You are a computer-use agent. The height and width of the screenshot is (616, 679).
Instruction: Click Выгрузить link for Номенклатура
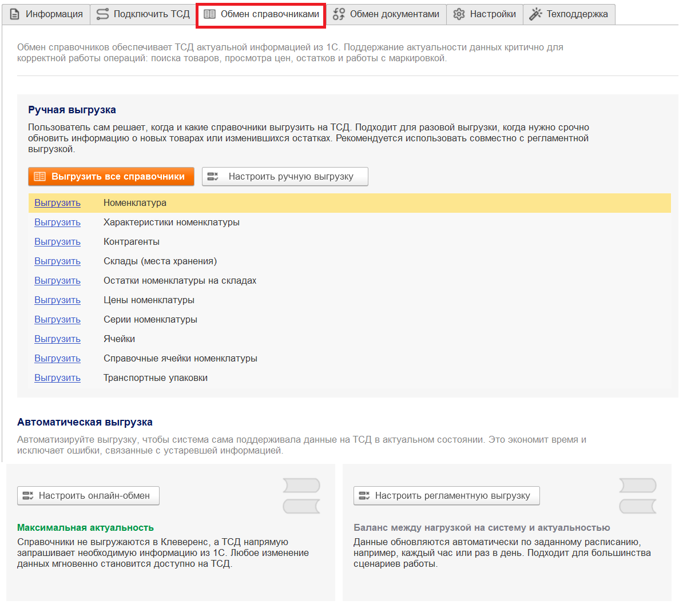tap(58, 203)
